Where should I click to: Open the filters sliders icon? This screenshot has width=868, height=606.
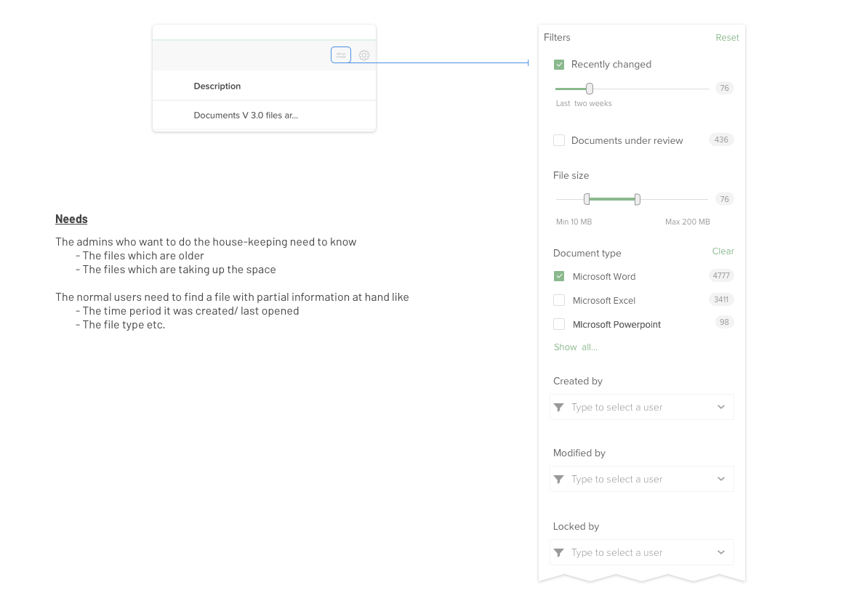[341, 55]
